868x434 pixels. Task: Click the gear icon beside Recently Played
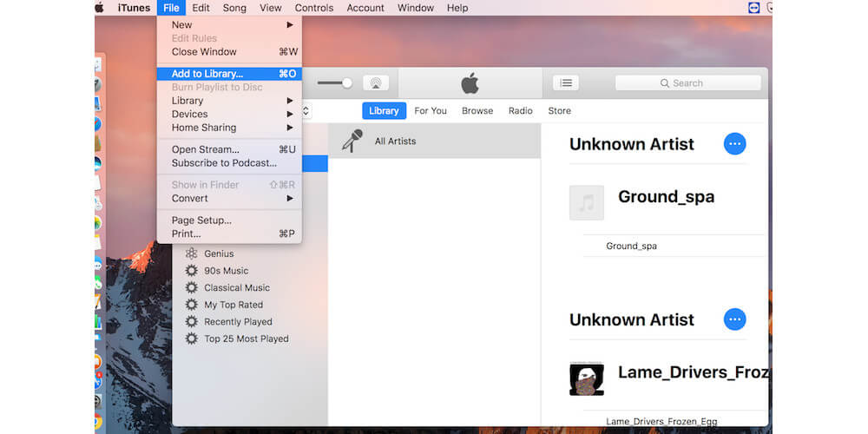click(x=192, y=322)
